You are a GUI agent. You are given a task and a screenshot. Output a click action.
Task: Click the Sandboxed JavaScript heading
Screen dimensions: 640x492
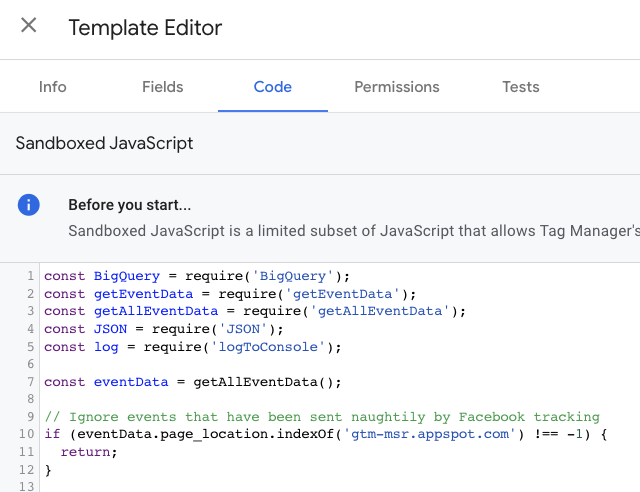pyautogui.click(x=104, y=143)
